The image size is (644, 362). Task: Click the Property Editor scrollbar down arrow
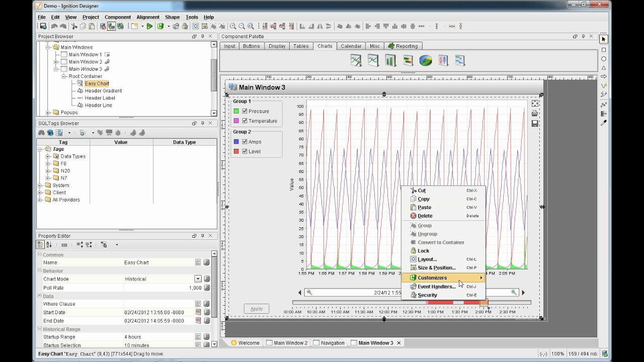tap(214, 343)
